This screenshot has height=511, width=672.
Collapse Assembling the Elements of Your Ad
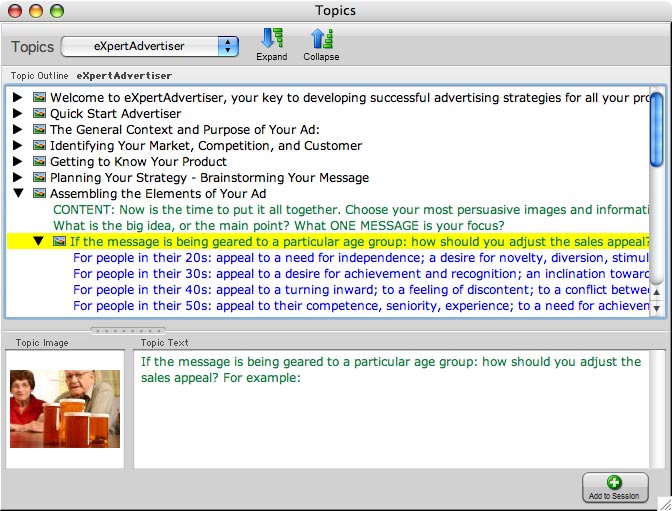(x=18, y=193)
